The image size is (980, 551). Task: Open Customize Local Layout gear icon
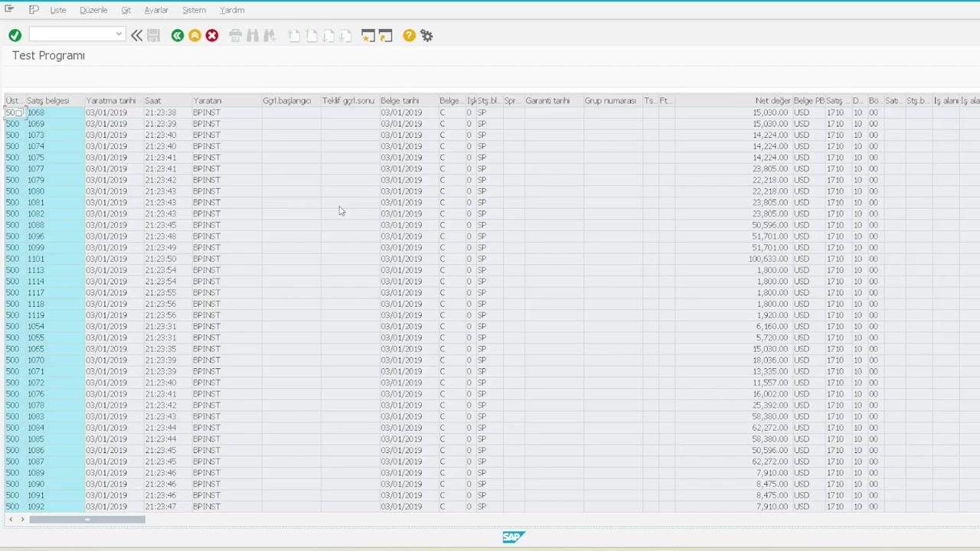point(426,35)
